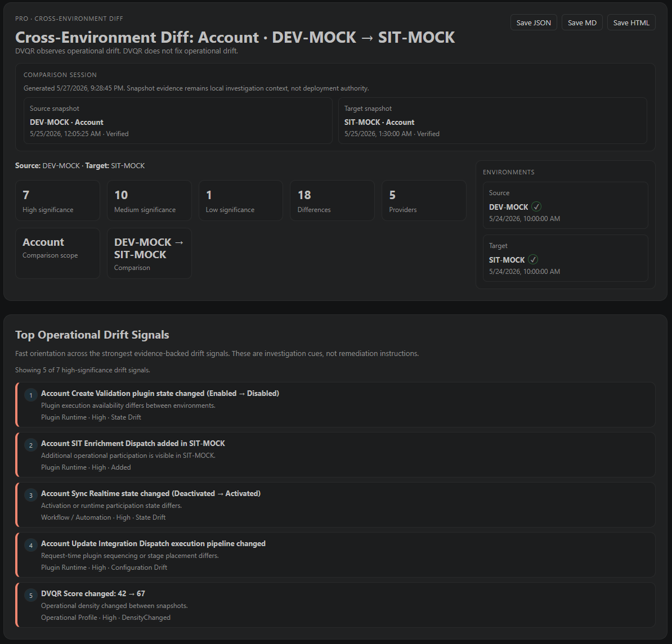Open Account Update Integration Dispatch pipeline signal

pyautogui.click(x=335, y=555)
